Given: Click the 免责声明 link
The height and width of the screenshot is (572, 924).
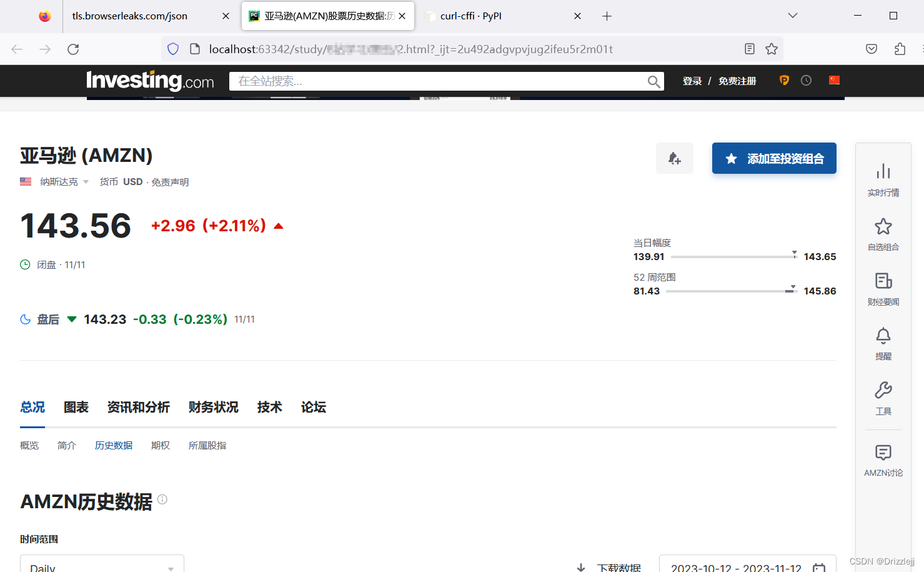Looking at the screenshot, I should tap(170, 182).
